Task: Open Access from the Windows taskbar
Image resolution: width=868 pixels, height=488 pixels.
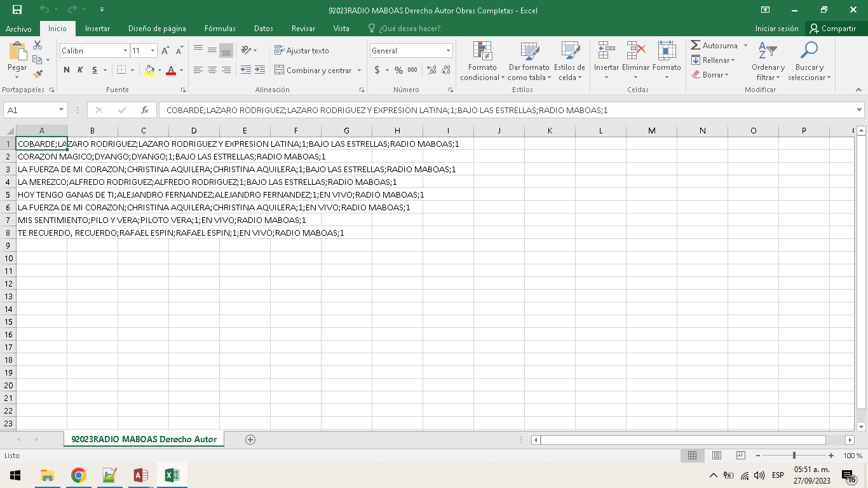Action: pos(141,475)
